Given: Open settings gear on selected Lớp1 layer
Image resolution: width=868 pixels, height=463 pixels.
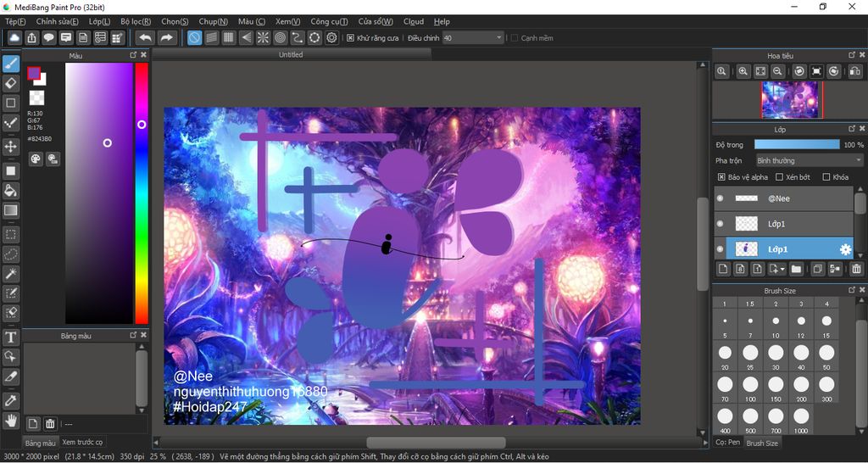Looking at the screenshot, I should coord(845,249).
